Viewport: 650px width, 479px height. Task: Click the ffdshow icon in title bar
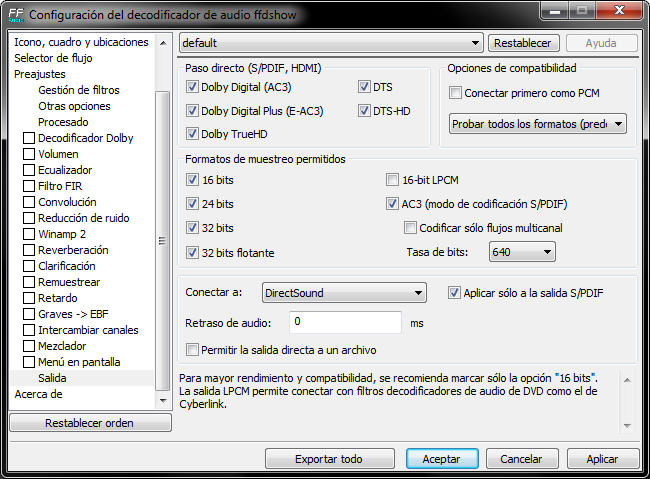14,14
